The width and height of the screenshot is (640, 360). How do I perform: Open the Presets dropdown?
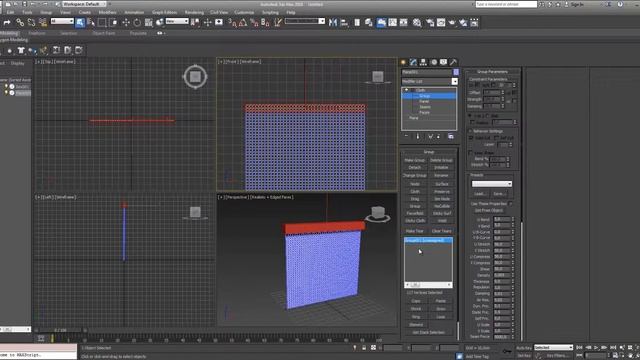[x=491, y=184]
